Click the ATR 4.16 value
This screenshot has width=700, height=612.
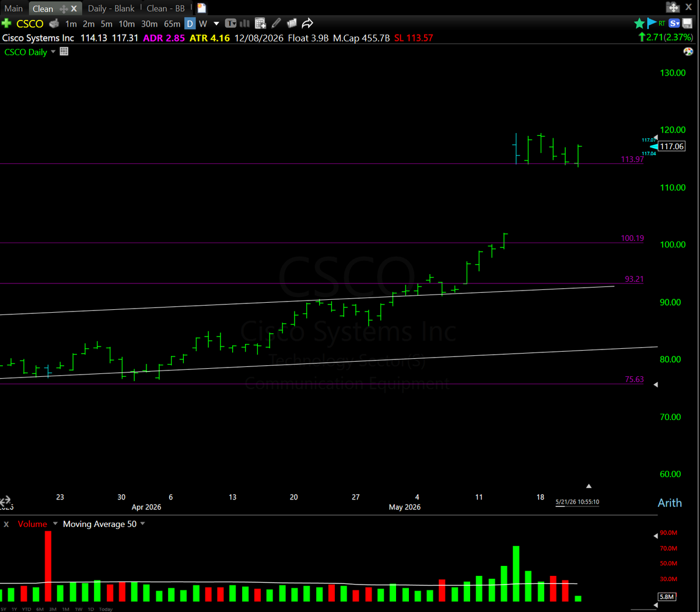[x=209, y=38]
